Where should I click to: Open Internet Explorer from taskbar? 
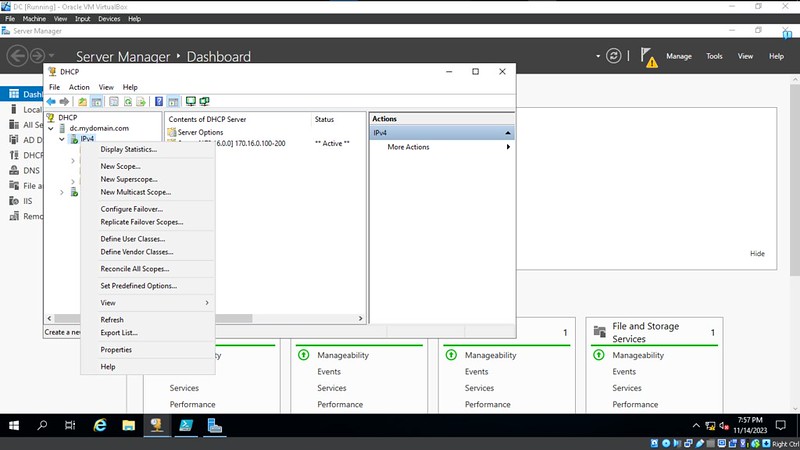pyautogui.click(x=100, y=425)
